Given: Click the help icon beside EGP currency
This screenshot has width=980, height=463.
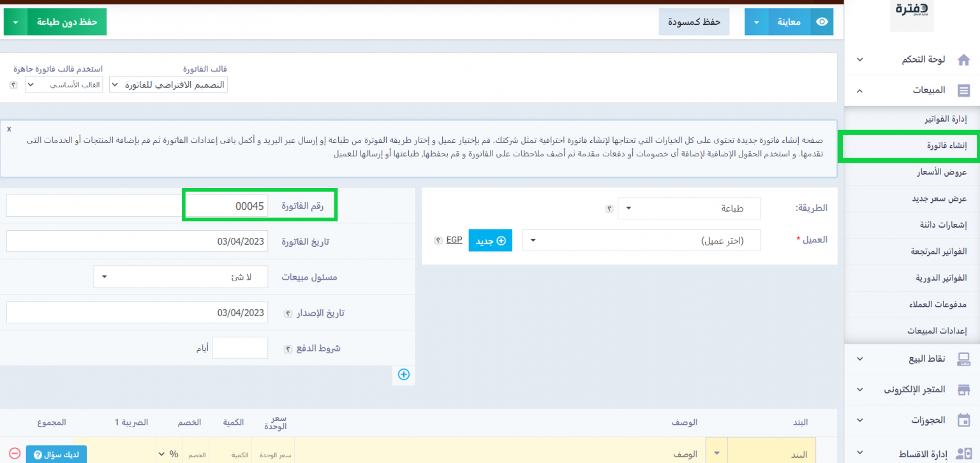Looking at the screenshot, I should (x=438, y=240).
